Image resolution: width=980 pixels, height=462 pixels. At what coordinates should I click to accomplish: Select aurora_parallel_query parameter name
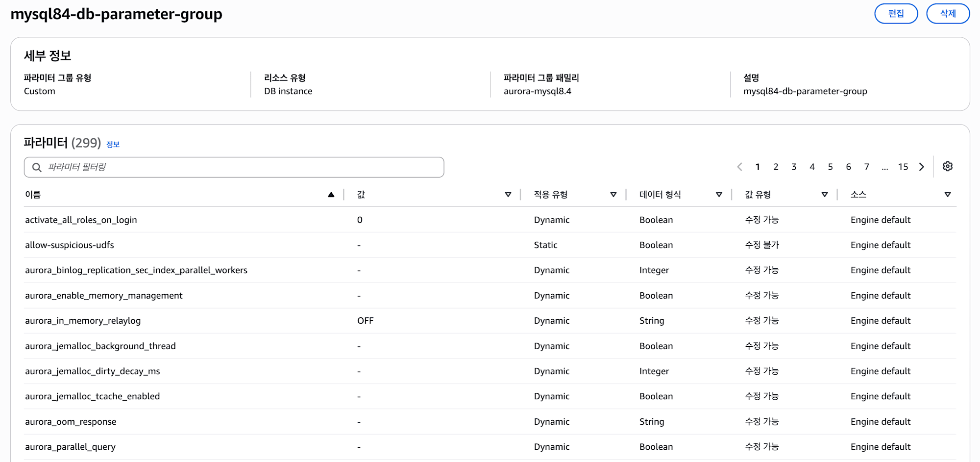pos(71,447)
